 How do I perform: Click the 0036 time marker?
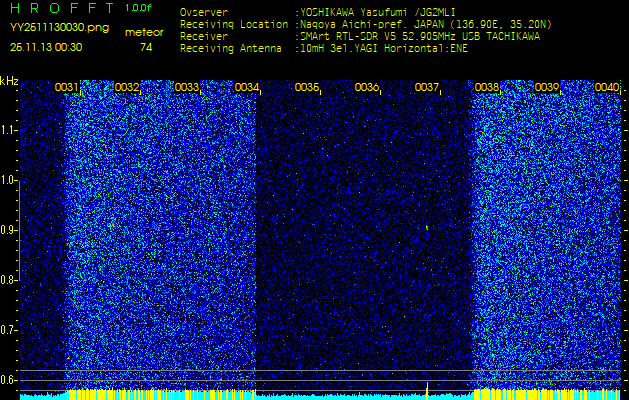click(x=367, y=87)
